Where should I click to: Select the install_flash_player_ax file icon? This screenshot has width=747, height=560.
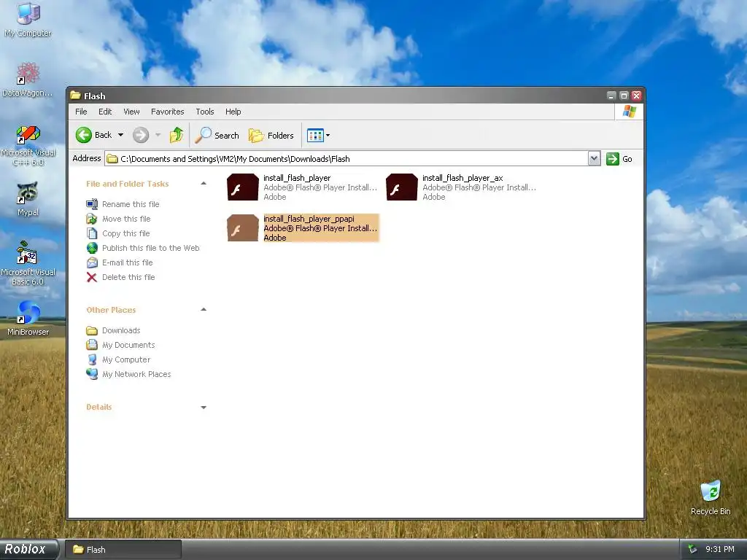[402, 187]
